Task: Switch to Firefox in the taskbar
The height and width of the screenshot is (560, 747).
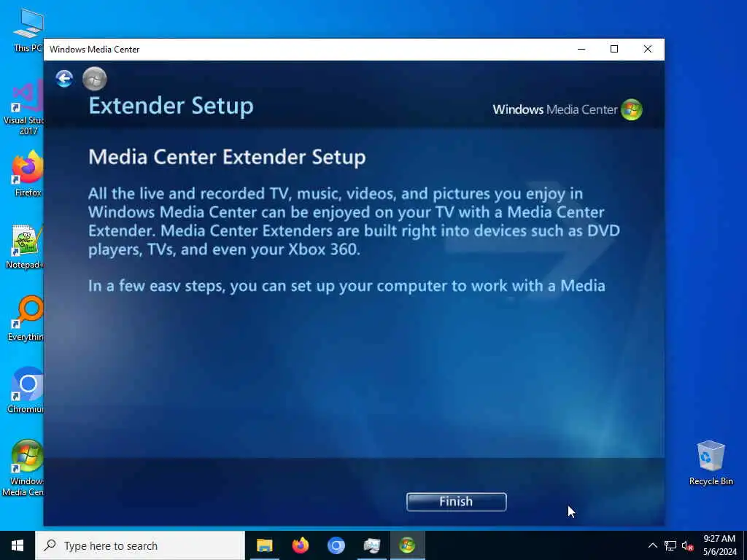Action: coord(300,545)
